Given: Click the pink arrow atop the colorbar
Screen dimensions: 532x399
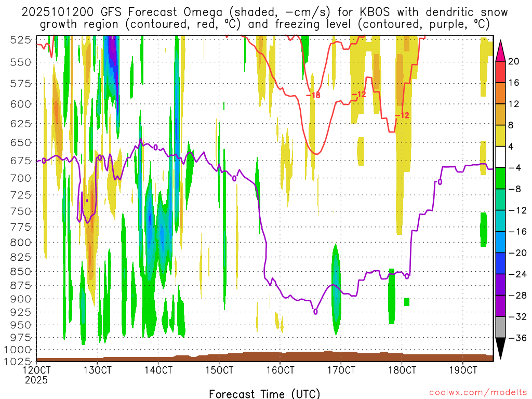Looking at the screenshot, I should (x=500, y=51).
